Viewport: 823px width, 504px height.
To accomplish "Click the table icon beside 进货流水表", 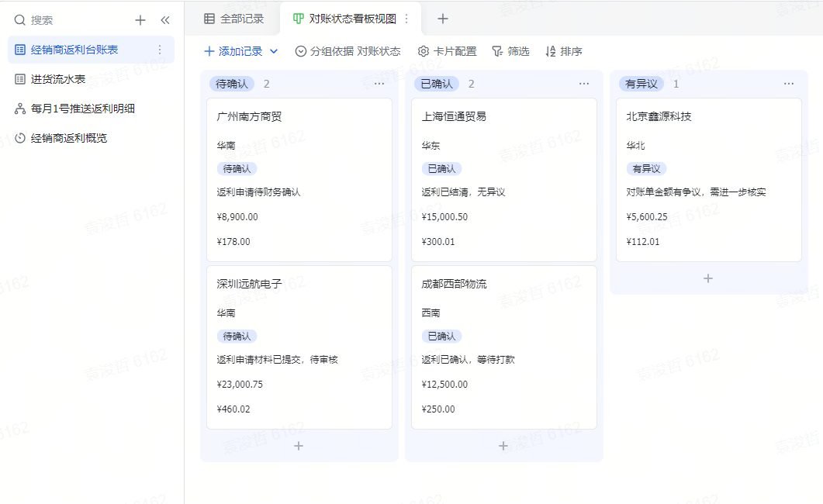I will coord(20,79).
